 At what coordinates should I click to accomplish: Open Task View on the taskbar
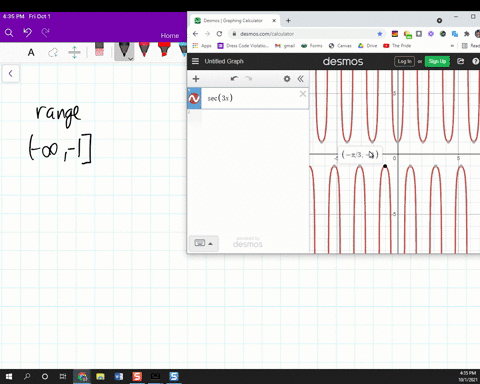63,377
